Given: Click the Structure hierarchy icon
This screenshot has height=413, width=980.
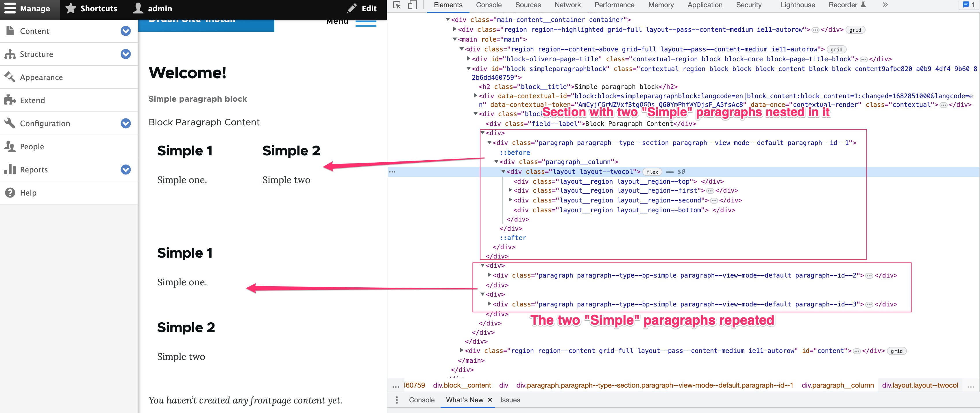Looking at the screenshot, I should [x=10, y=54].
